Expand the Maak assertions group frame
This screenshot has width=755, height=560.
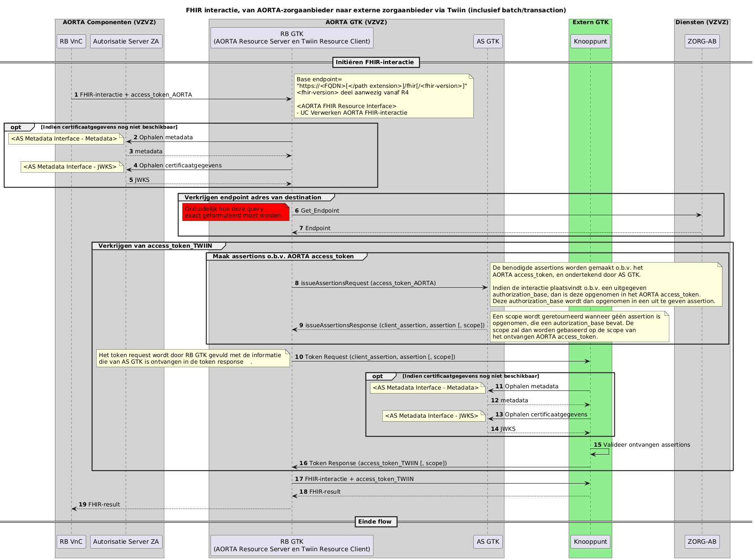point(284,256)
